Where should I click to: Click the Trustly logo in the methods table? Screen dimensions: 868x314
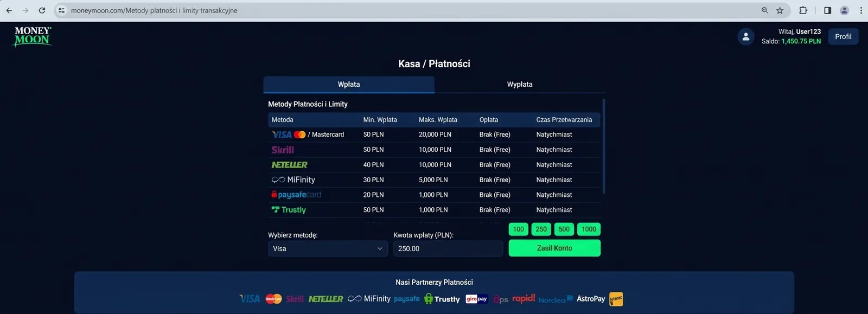pos(289,210)
